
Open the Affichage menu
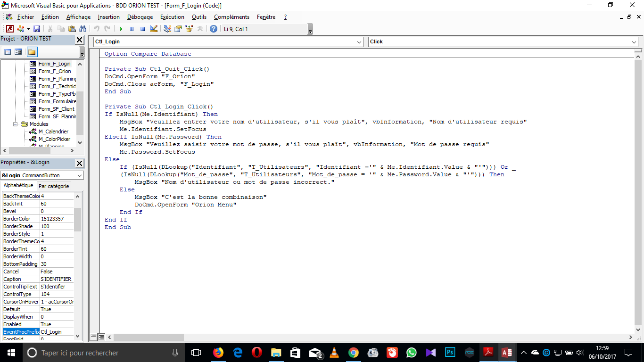pos(78,17)
